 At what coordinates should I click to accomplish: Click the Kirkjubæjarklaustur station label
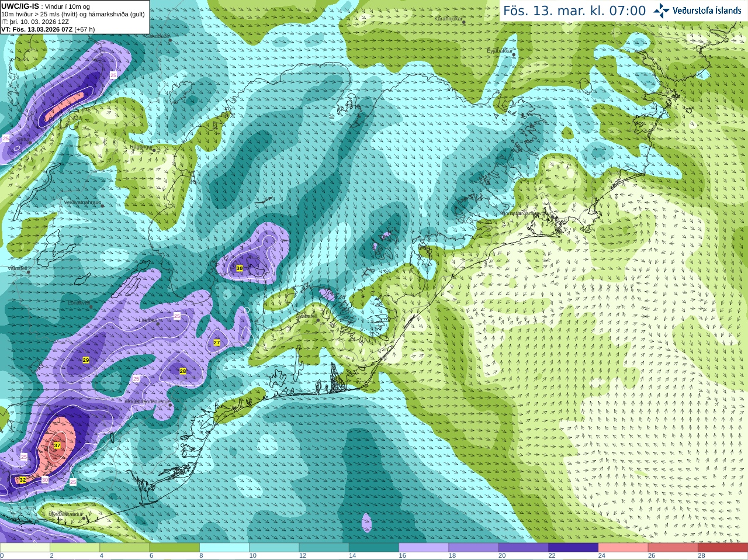(147, 402)
